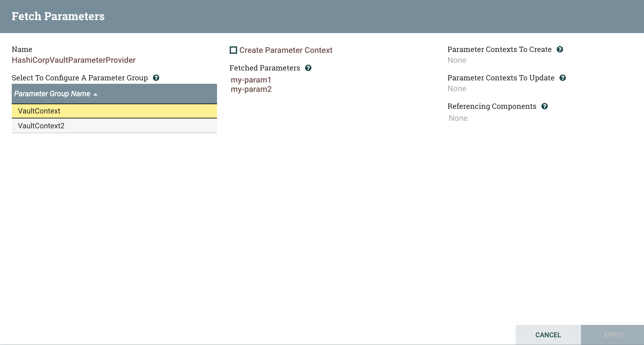Click None under Referencing Components
Screen dimensions: 644x345
pyautogui.click(x=458, y=118)
